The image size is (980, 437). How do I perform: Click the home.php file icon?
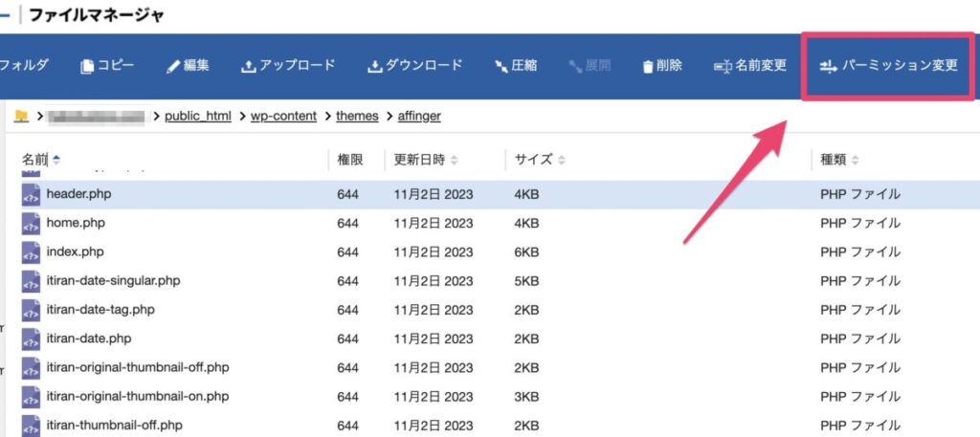coord(31,224)
